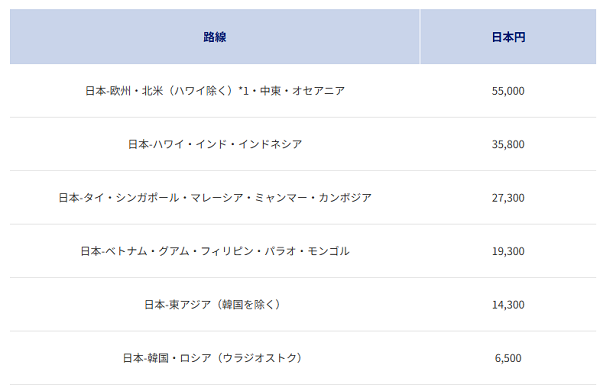Click the 19,300 price value
600x391 pixels.
508,251
